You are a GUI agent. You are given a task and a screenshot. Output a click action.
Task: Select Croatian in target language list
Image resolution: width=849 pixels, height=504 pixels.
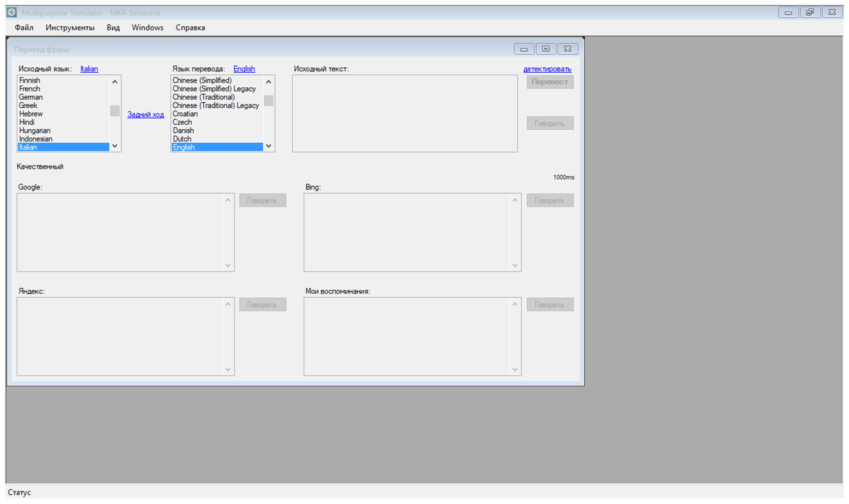point(217,114)
